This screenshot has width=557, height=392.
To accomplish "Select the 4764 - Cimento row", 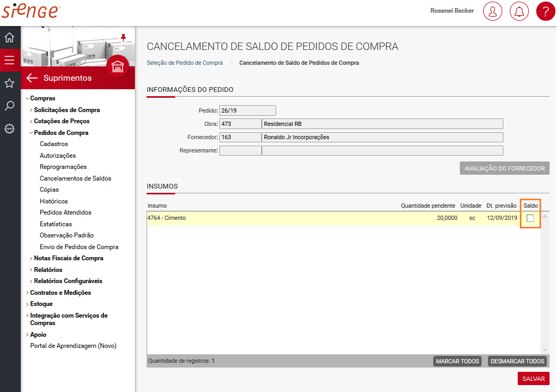I will click(344, 218).
